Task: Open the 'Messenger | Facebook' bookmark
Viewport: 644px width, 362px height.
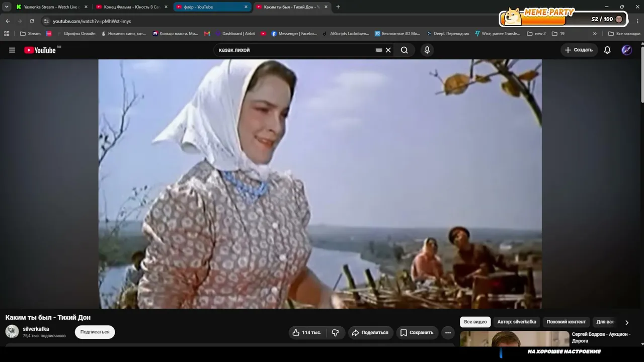Action: tap(294, 34)
